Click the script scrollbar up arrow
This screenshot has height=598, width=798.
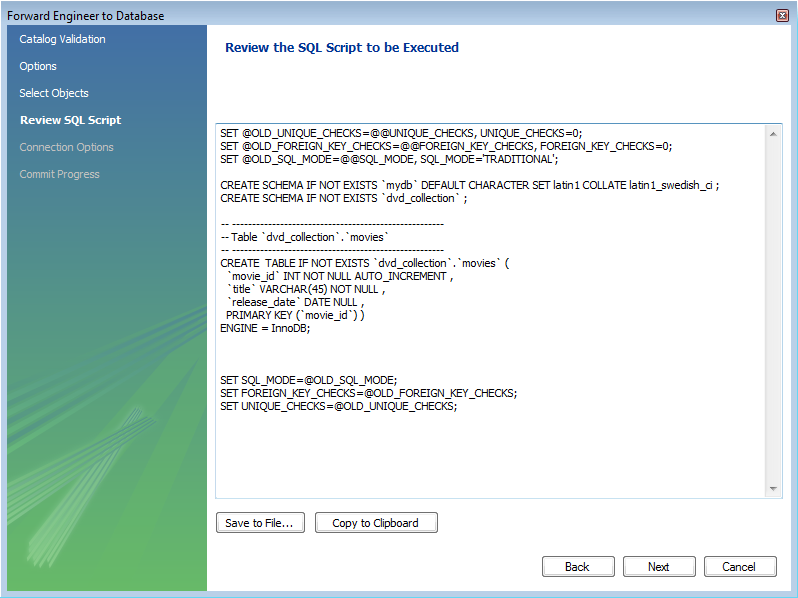[x=774, y=132]
